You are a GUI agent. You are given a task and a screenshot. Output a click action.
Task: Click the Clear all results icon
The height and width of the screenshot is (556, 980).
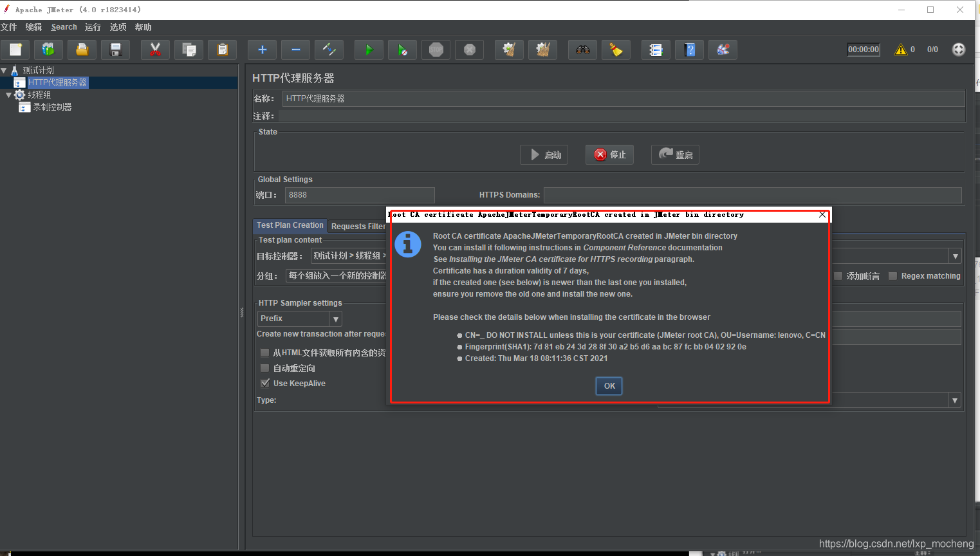click(542, 50)
